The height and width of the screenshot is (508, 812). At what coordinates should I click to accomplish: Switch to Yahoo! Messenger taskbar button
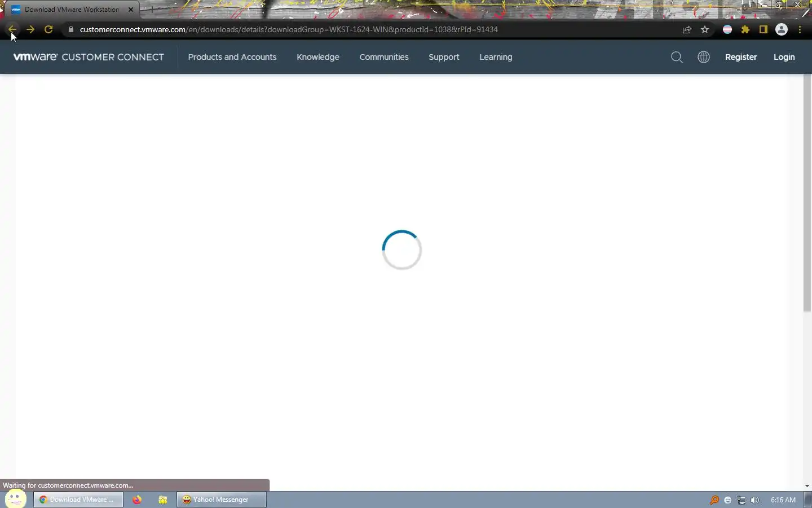[222, 500]
